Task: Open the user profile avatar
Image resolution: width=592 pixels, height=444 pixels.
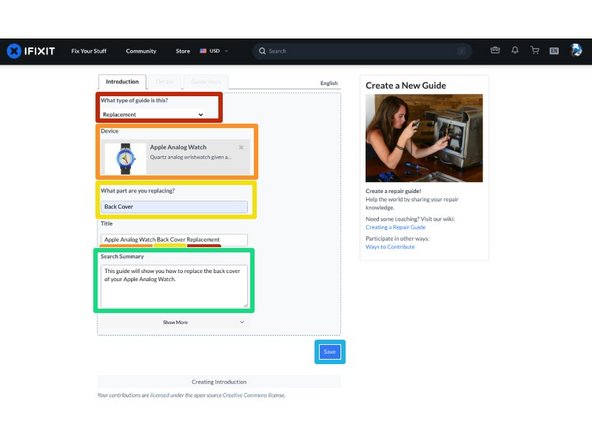Action: click(x=576, y=50)
